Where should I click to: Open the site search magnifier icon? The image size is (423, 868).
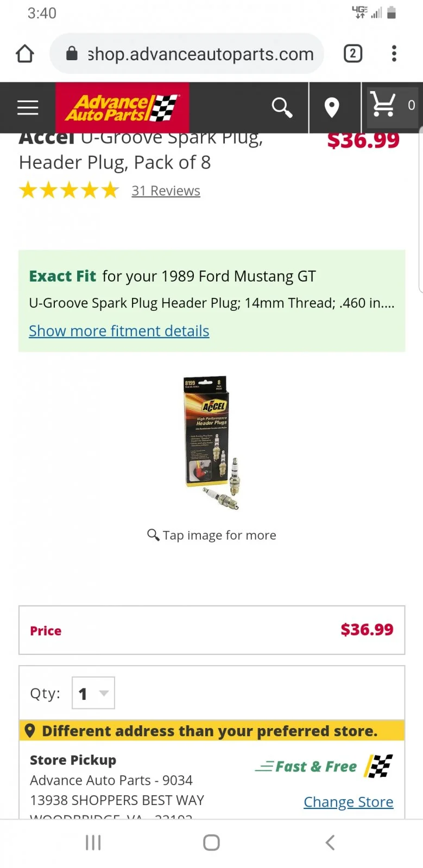coord(282,107)
